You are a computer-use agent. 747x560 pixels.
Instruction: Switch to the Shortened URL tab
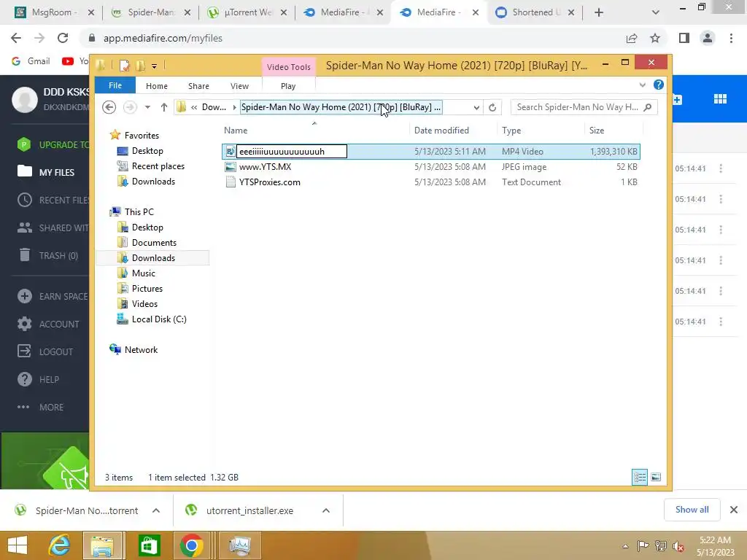tap(535, 12)
